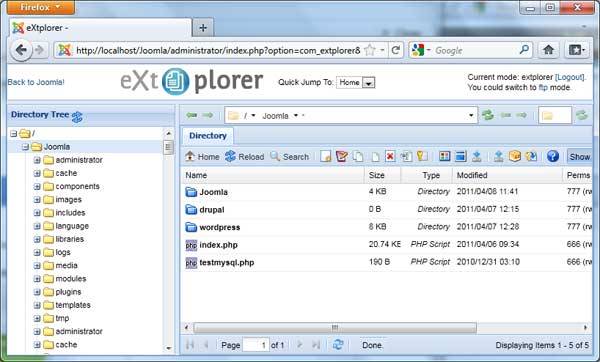Click the Diff window icon
600x362 pixels.
tap(460, 156)
